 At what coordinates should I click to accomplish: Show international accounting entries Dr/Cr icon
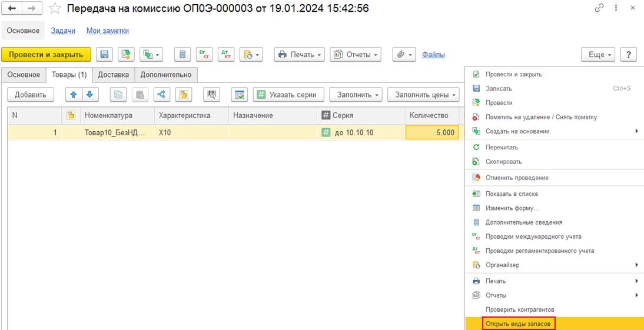click(204, 55)
